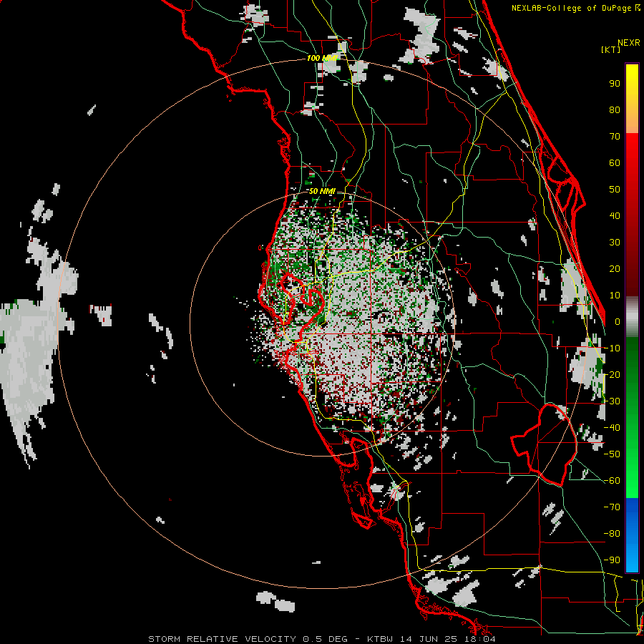Click the positive 20 knot scale label
Screen dimensions: 644x644
[615, 268]
